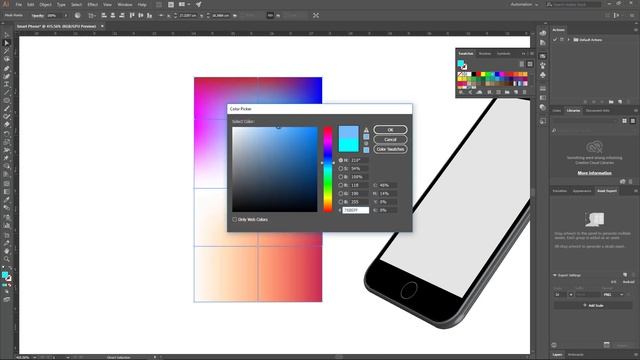Open the PNG format dropdown in Export Settings
640x360 pixels.
click(613, 294)
